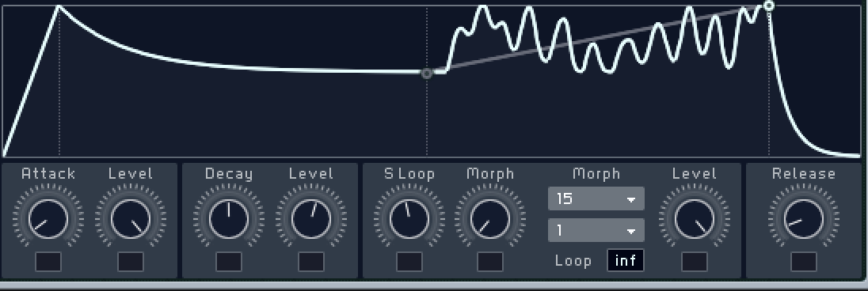Select the loop end envelope point at top

click(769, 6)
